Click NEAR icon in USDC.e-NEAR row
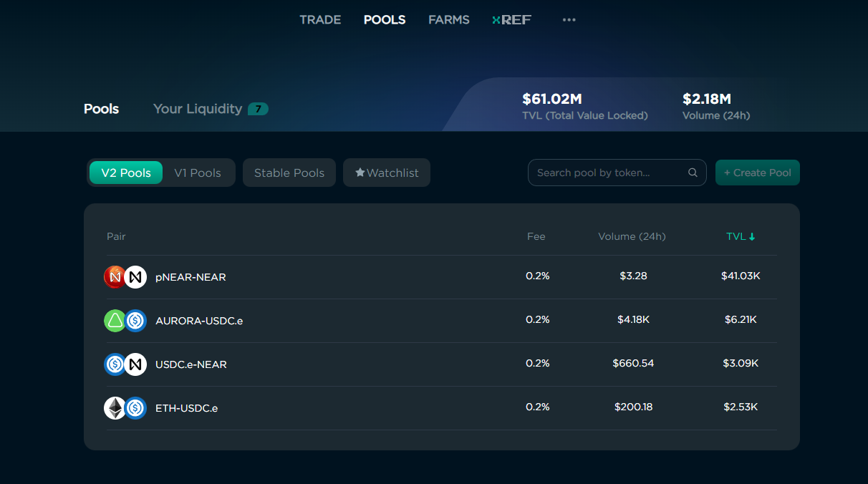 tap(135, 364)
